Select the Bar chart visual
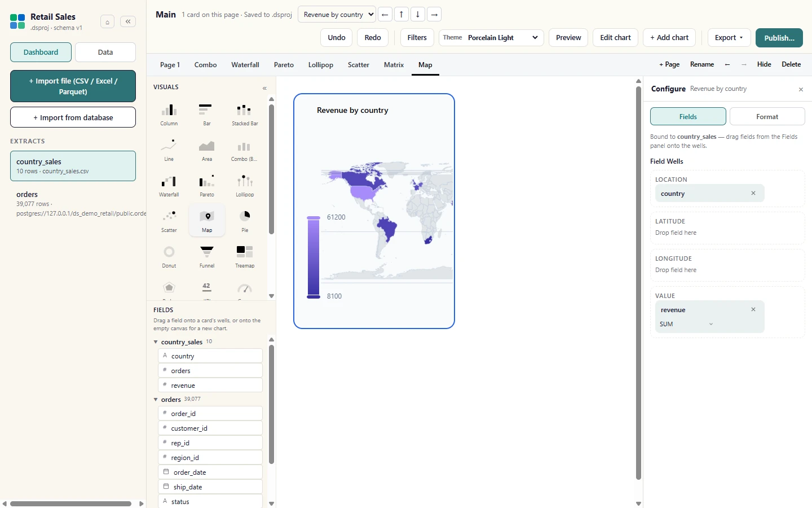Screen dimensions: 812x508 [x=207, y=114]
